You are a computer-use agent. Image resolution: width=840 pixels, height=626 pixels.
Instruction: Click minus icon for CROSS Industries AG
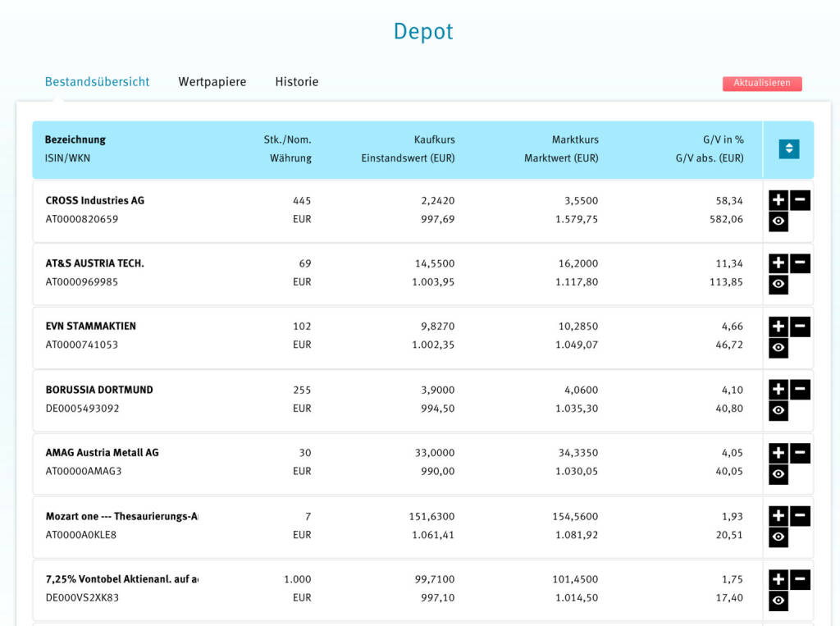(800, 200)
